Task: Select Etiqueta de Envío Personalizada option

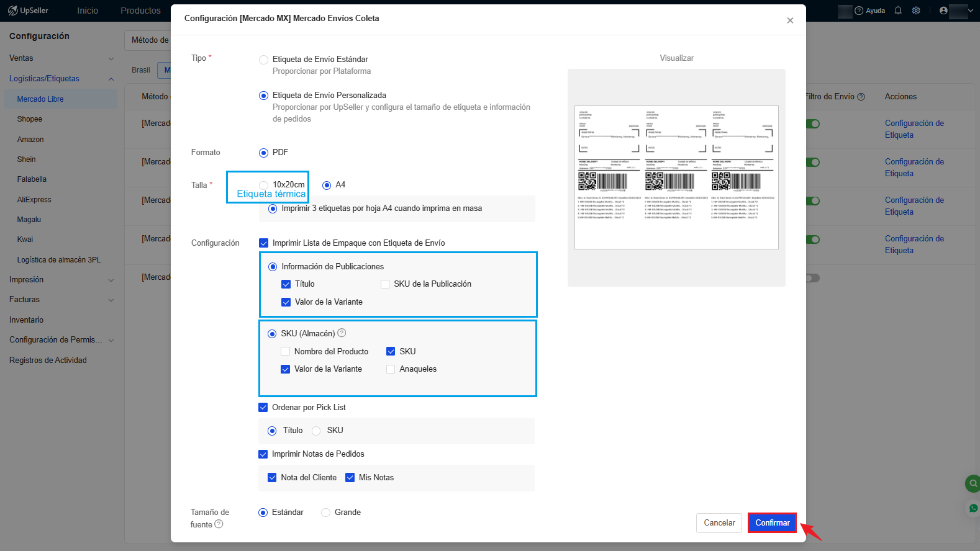Action: click(263, 96)
